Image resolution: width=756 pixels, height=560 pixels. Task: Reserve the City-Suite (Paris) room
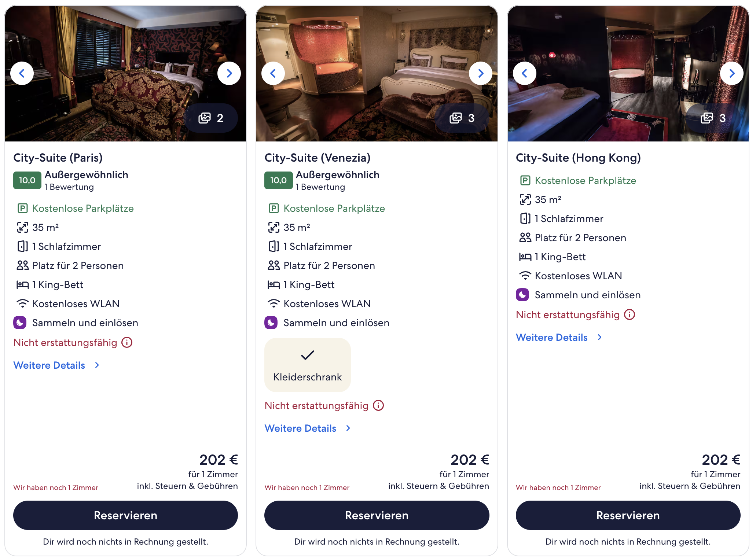pos(125,515)
